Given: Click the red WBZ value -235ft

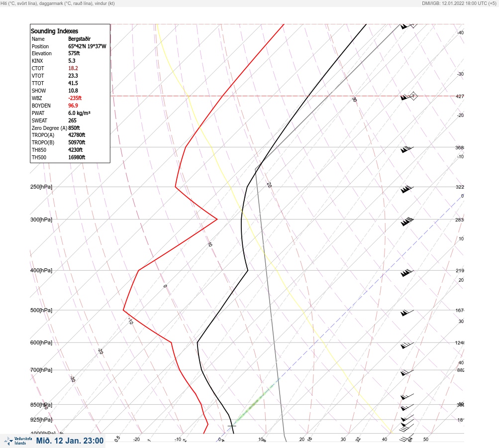Looking at the screenshot, I should point(75,98).
